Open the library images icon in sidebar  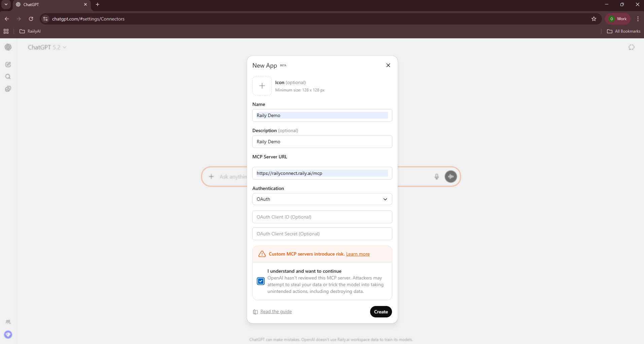(8, 89)
